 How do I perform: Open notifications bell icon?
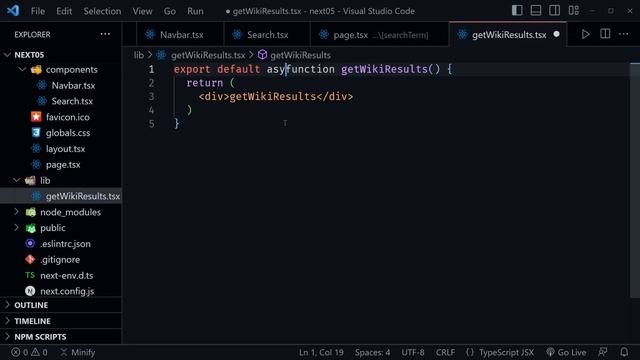[x=624, y=352]
